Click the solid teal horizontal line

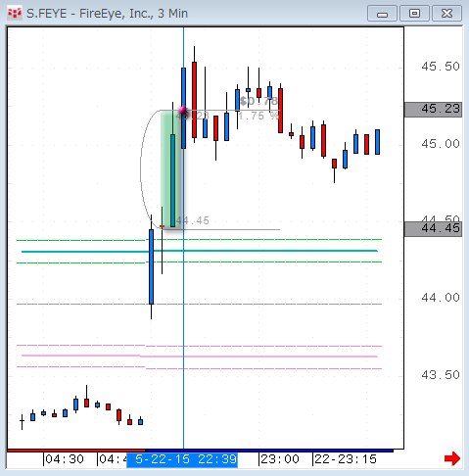coord(200,251)
